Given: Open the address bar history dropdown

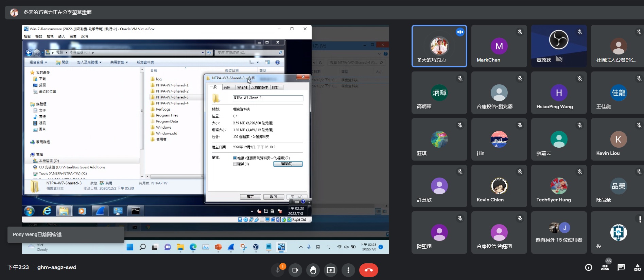Looking at the screenshot, I should click(203, 52).
